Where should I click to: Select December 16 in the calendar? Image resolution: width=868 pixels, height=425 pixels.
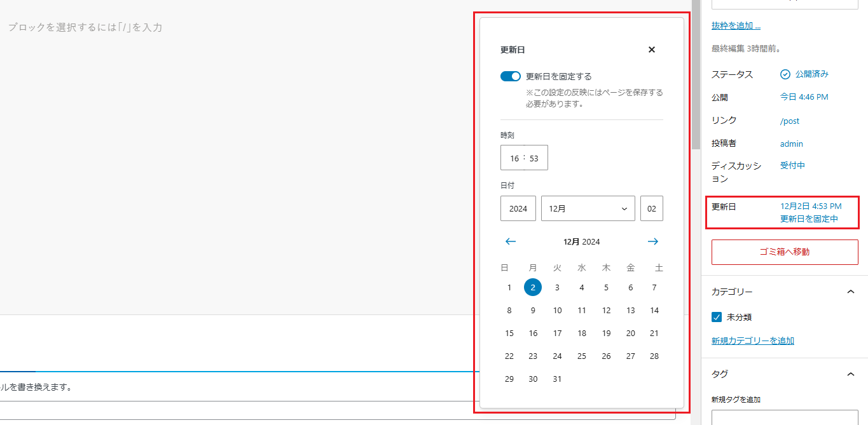[x=533, y=334]
